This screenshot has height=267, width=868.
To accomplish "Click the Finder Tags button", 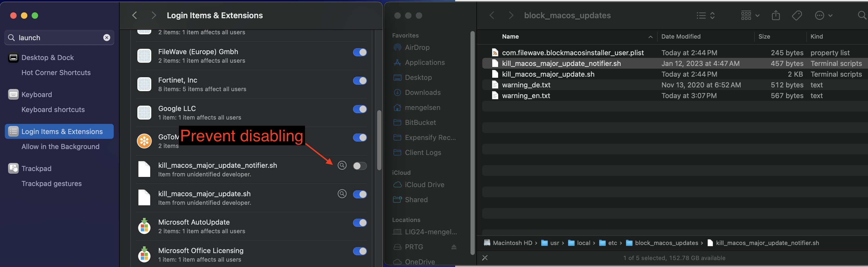I will pos(797,16).
